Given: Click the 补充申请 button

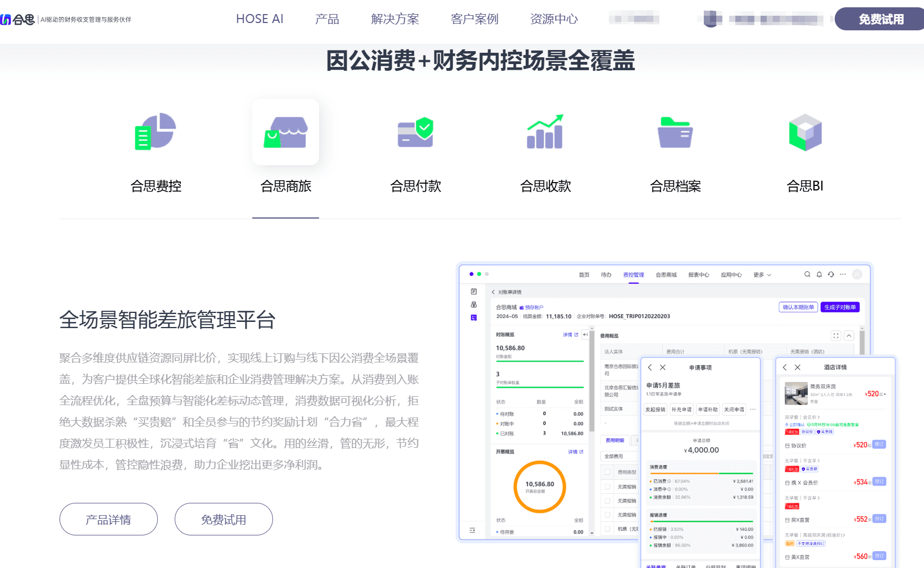Looking at the screenshot, I should point(681,410).
